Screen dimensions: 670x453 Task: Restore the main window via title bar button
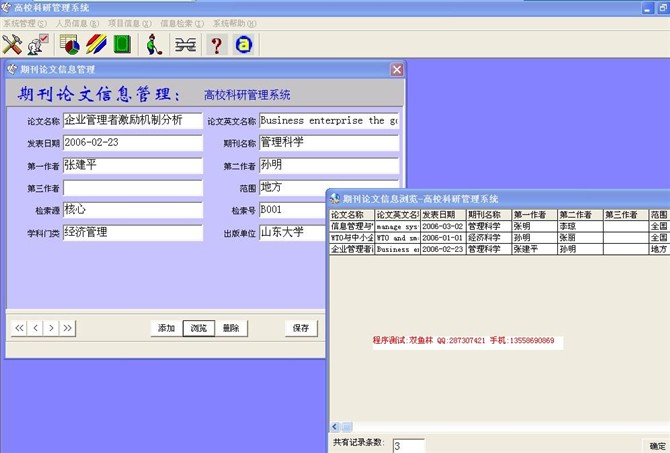(x=664, y=8)
